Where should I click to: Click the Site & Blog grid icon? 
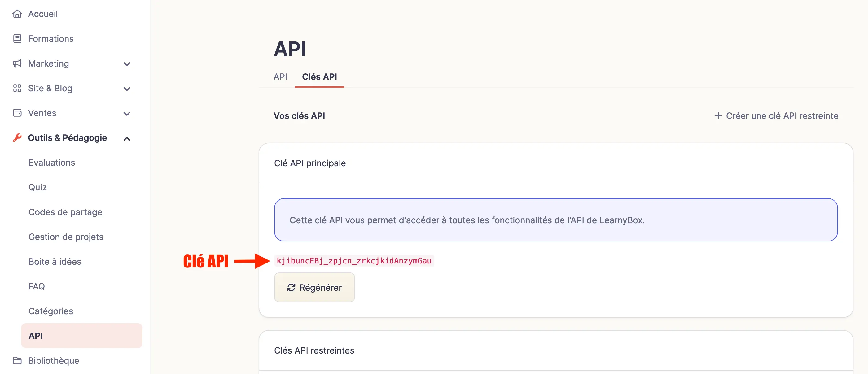pos(17,88)
